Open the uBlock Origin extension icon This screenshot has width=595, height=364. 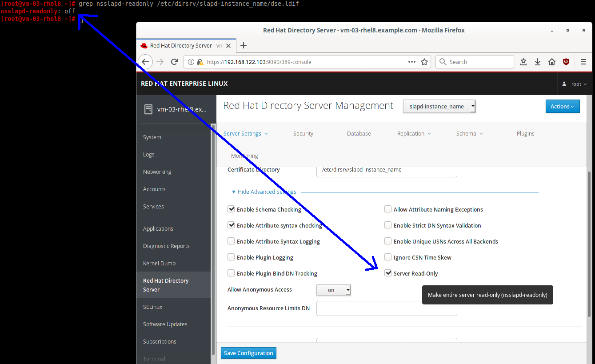566,62
